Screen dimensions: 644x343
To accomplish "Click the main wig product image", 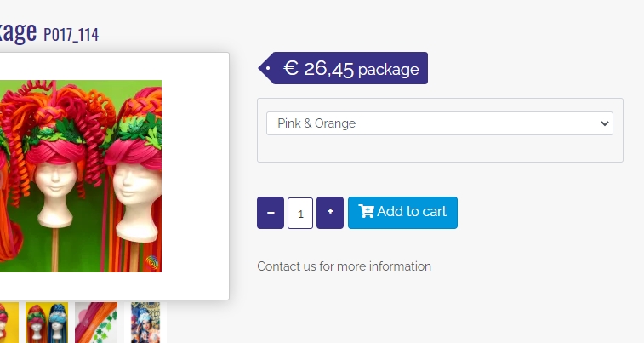I will [x=81, y=176].
